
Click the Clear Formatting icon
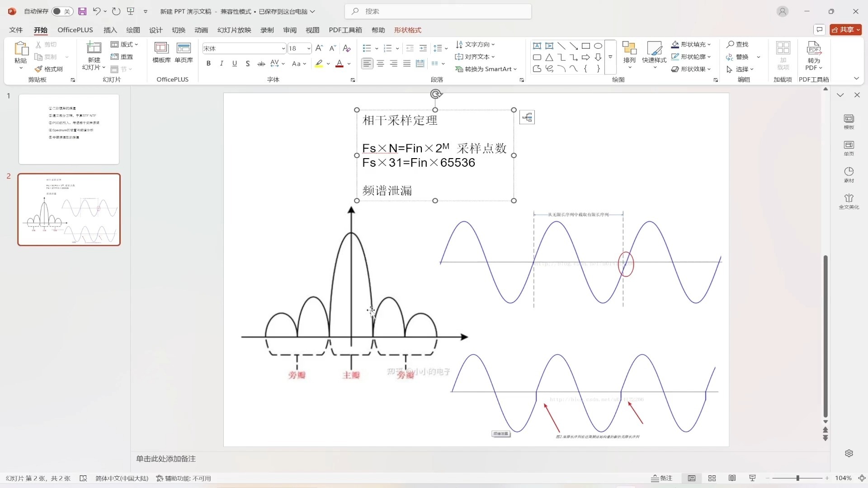click(347, 48)
